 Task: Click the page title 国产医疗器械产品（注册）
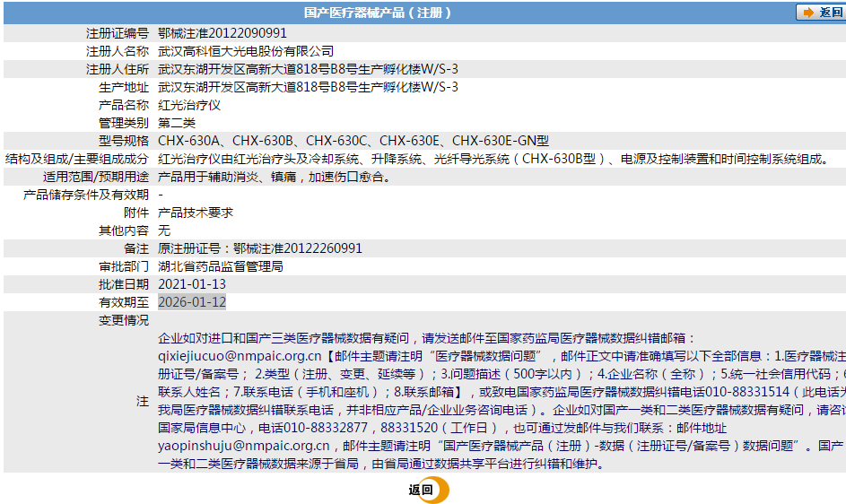pos(379,13)
